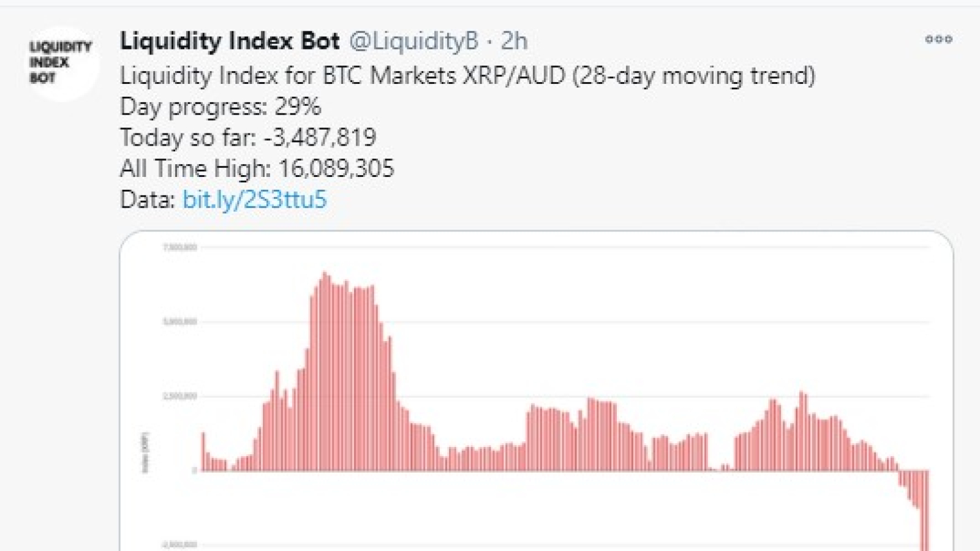Click the 'All Time High: 16,089,305' line

(257, 168)
